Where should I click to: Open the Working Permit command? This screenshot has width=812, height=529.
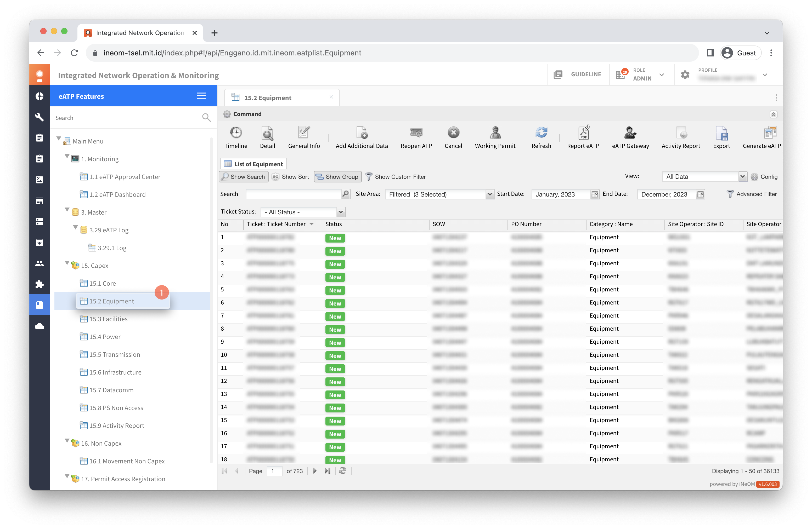[495, 137]
